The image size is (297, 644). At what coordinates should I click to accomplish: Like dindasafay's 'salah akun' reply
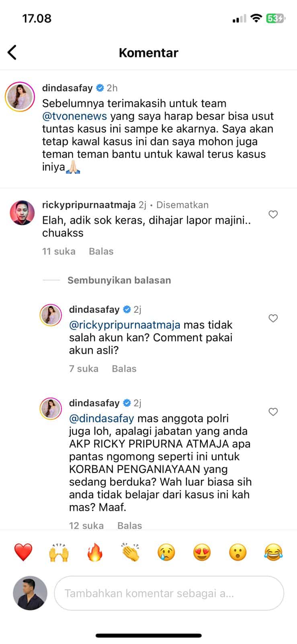coord(273,318)
